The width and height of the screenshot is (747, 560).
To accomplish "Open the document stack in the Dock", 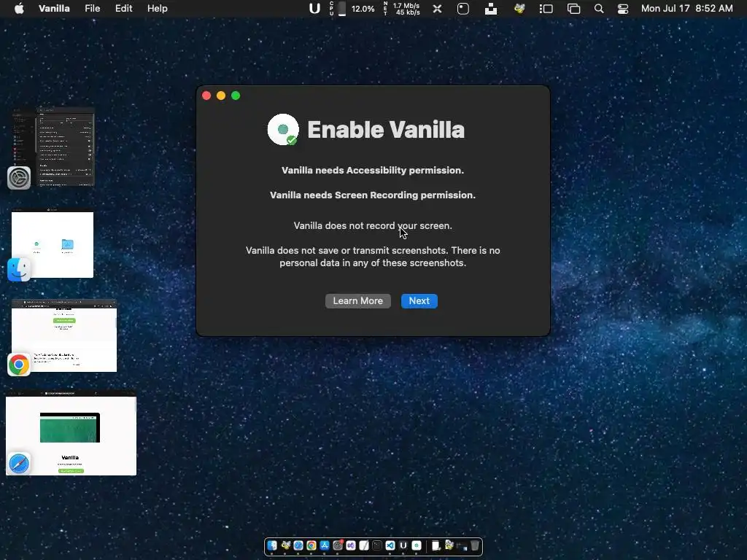I will [436, 545].
